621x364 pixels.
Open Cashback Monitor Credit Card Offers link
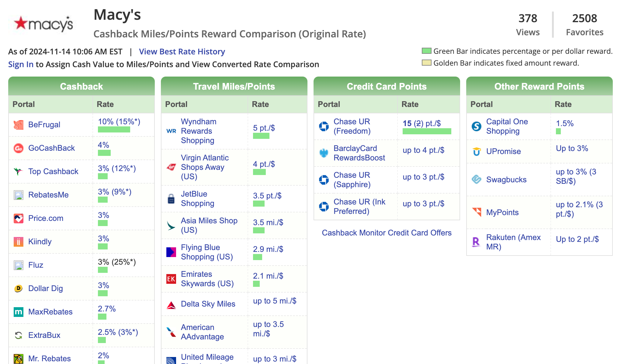[x=387, y=233]
